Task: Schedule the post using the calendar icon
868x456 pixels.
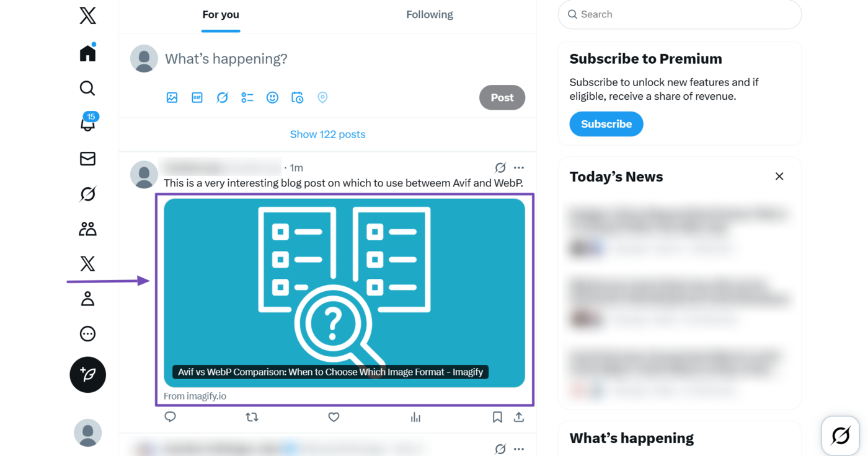Action: [297, 97]
